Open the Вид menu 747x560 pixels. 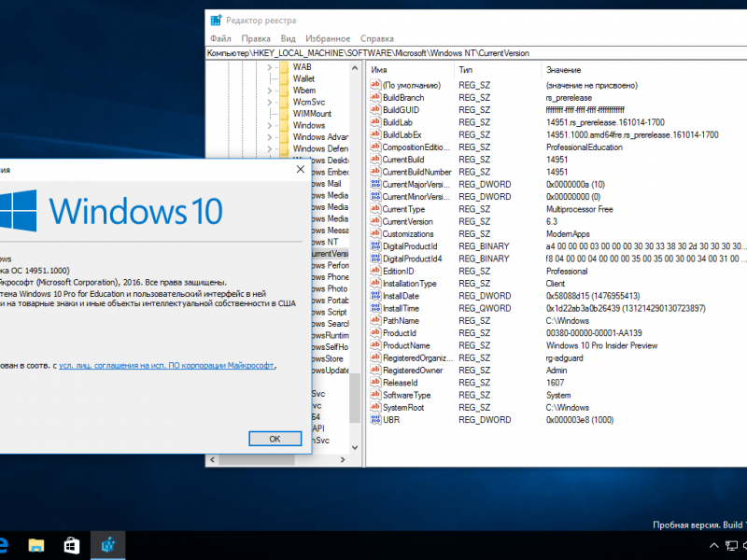288,38
